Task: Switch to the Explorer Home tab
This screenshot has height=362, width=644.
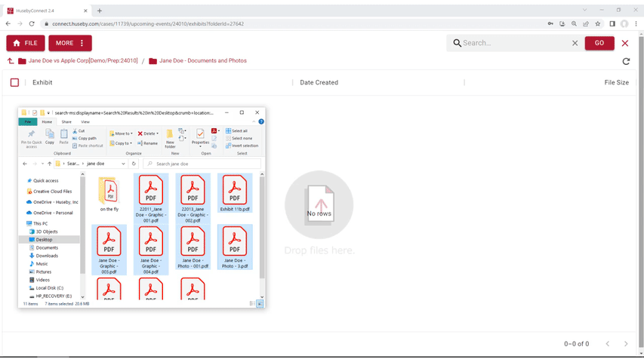Action: click(x=47, y=122)
